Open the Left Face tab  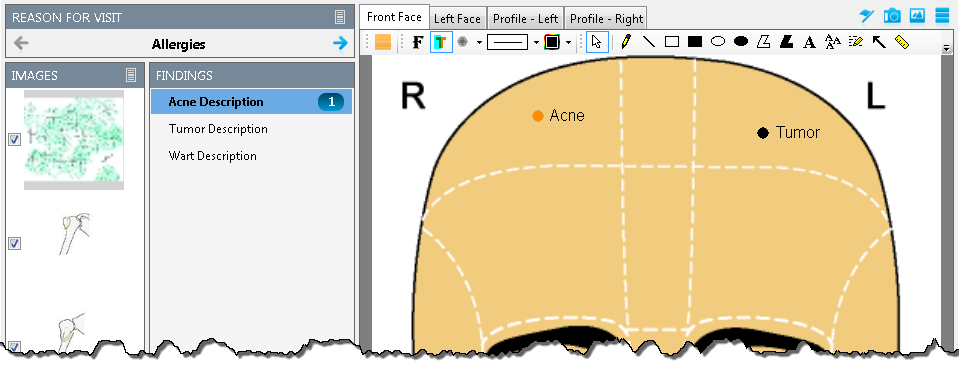click(x=457, y=18)
